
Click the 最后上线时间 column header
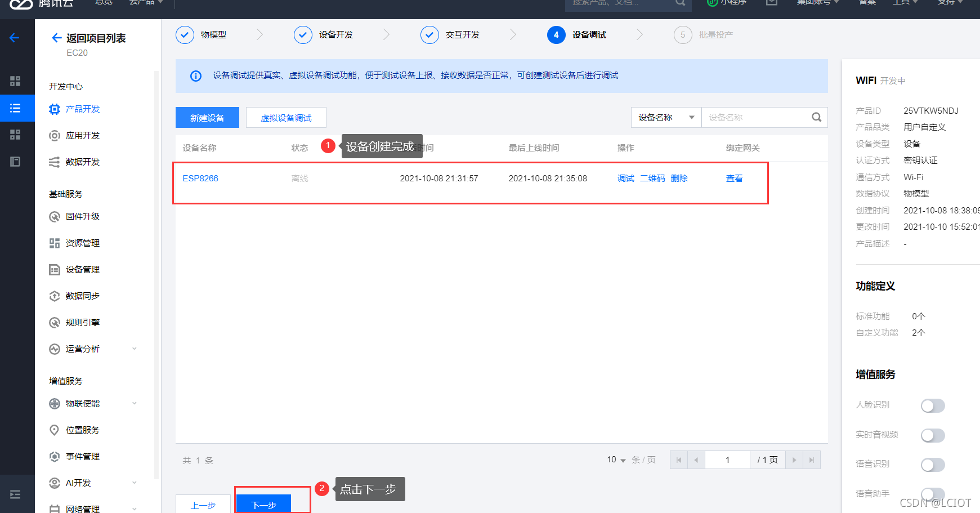[x=534, y=148]
